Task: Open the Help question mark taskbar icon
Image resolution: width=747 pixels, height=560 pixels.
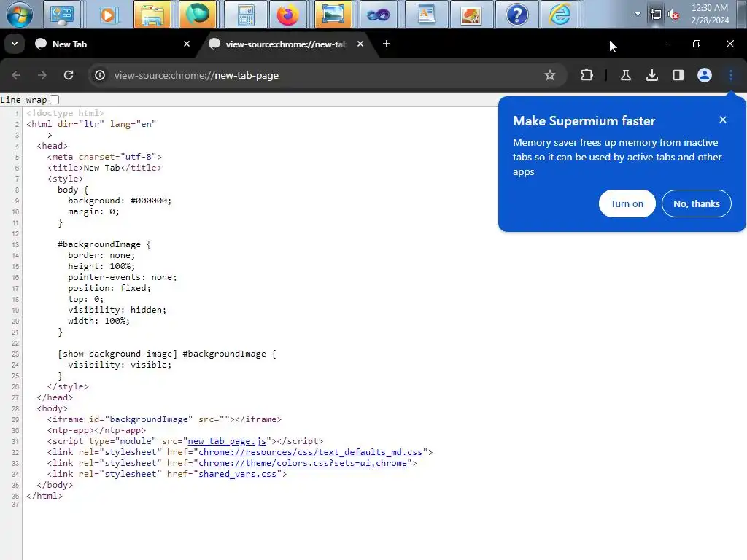Action: 517,15
